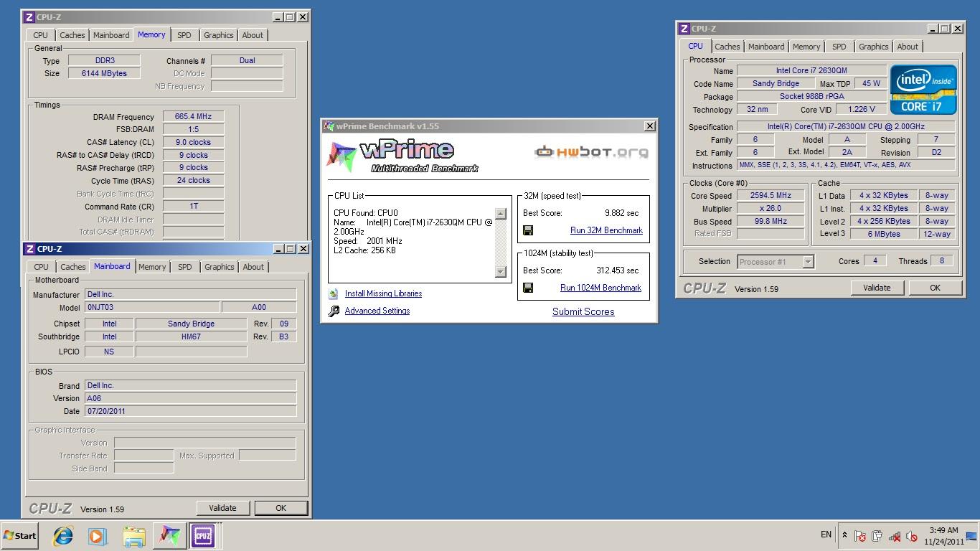980x551 pixels.
Task: Click 1024M best score 312.453 sec
Action: (617, 270)
